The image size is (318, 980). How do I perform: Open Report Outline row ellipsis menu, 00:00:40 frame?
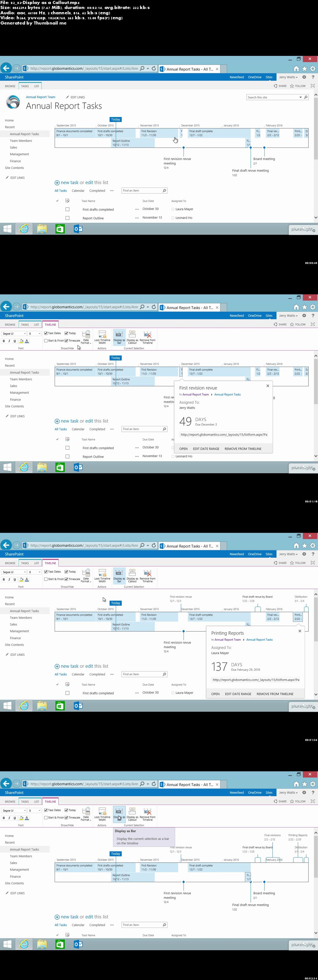[x=137, y=218]
